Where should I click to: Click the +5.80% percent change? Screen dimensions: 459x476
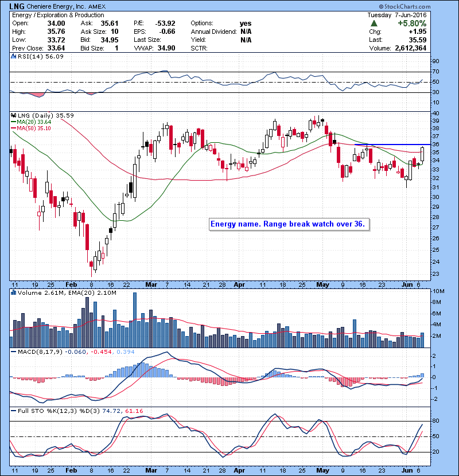click(x=412, y=24)
